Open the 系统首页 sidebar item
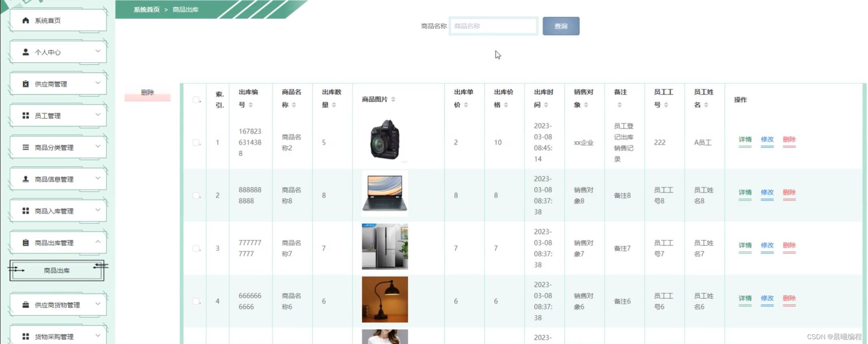The width and height of the screenshot is (868, 344). pos(58,20)
